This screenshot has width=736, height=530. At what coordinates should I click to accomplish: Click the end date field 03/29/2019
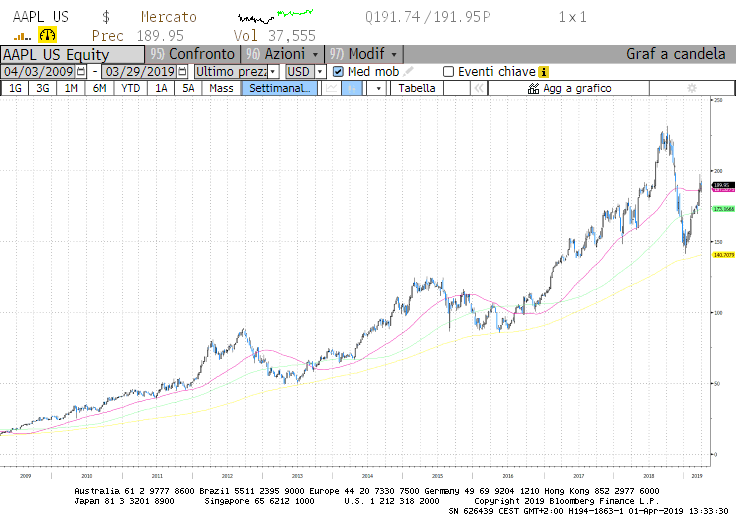(146, 72)
